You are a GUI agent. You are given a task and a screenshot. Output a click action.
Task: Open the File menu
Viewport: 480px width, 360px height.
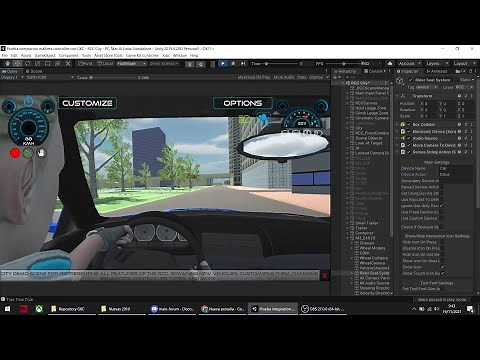tap(5, 55)
